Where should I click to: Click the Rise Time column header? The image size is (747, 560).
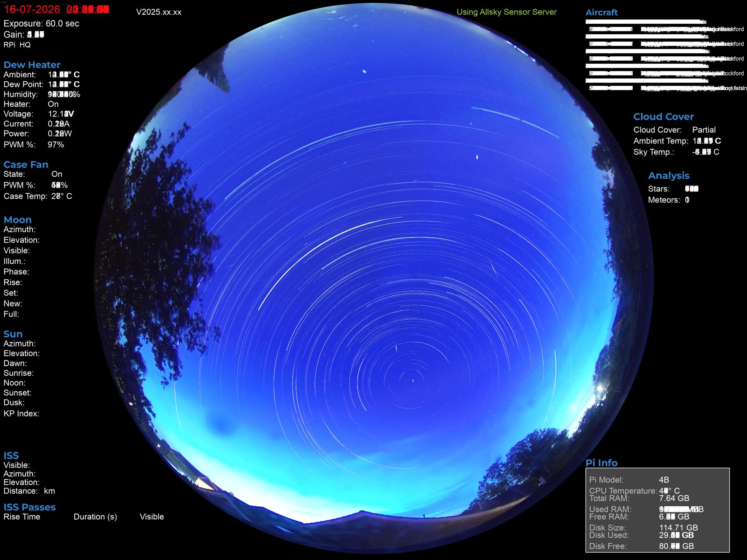(22, 517)
